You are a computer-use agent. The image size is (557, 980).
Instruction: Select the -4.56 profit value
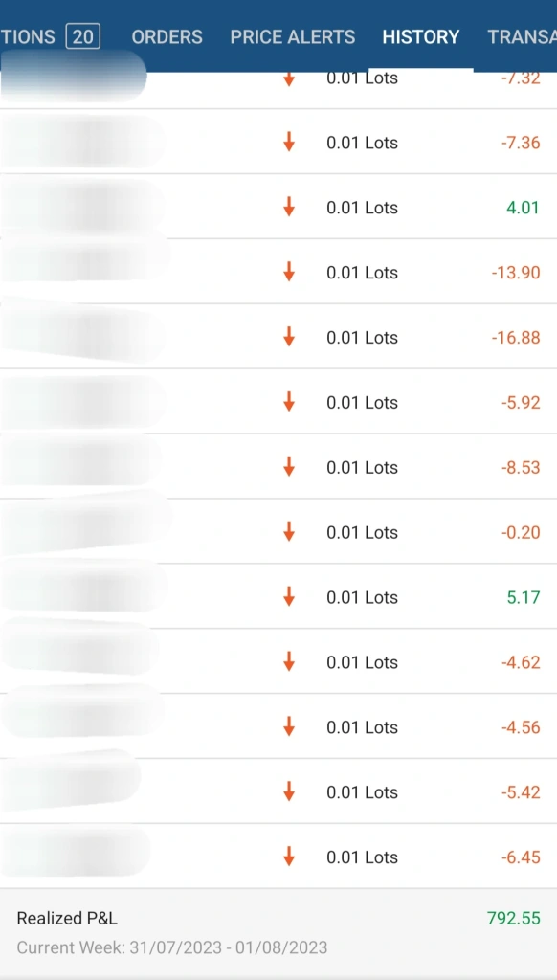coord(520,727)
